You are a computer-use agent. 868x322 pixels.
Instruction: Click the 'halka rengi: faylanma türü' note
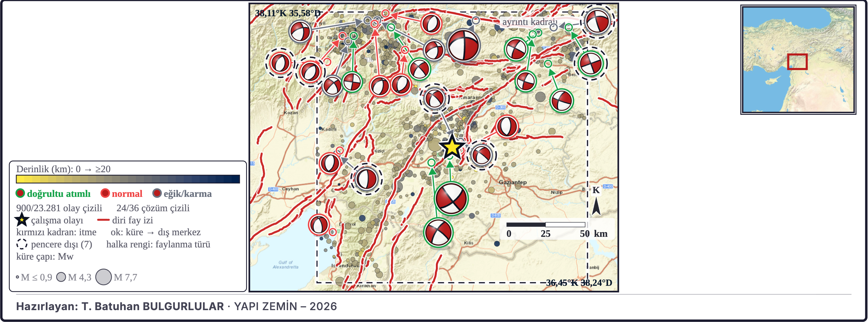(158, 244)
